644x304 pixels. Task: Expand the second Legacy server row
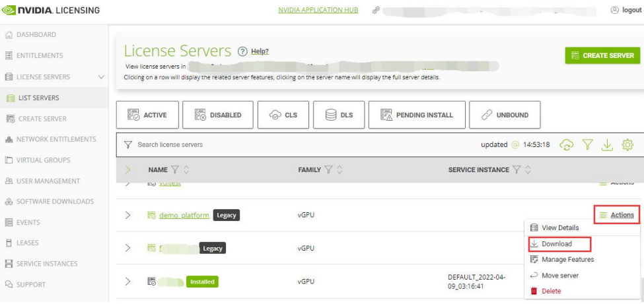pos(127,248)
